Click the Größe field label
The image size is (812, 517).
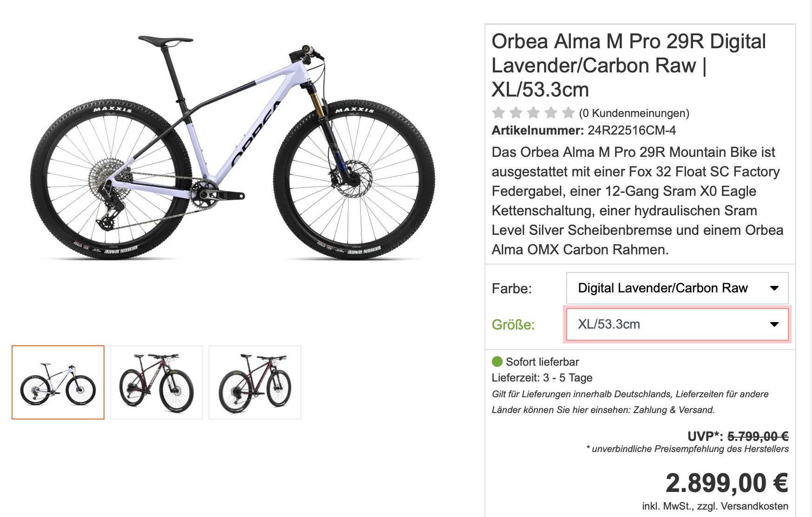click(x=513, y=324)
